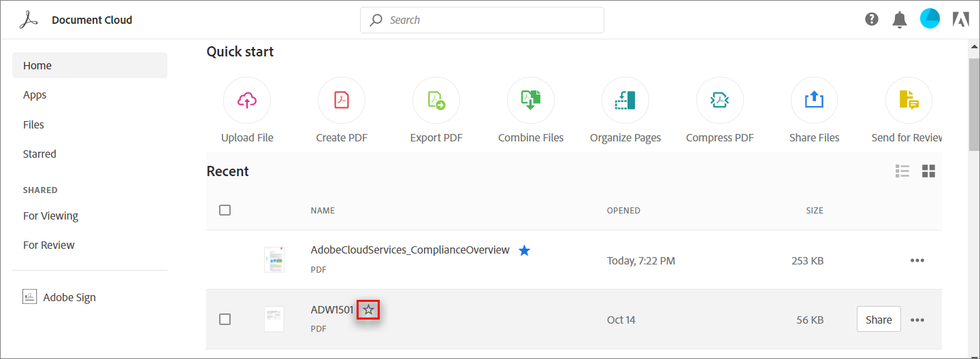
Task: Choose the Compress PDF tool
Action: (x=720, y=101)
